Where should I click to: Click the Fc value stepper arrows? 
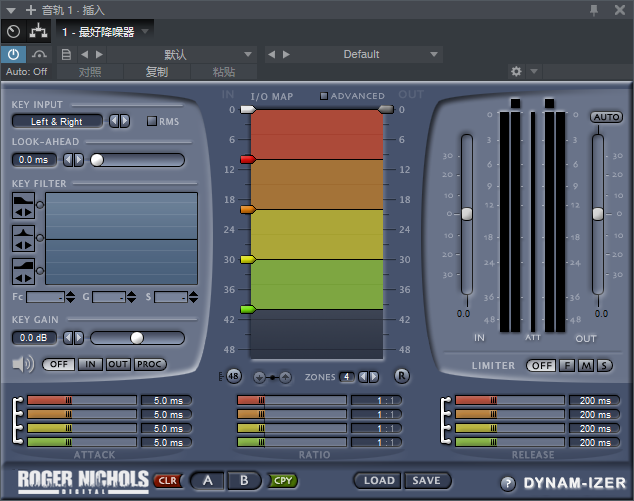(x=70, y=297)
